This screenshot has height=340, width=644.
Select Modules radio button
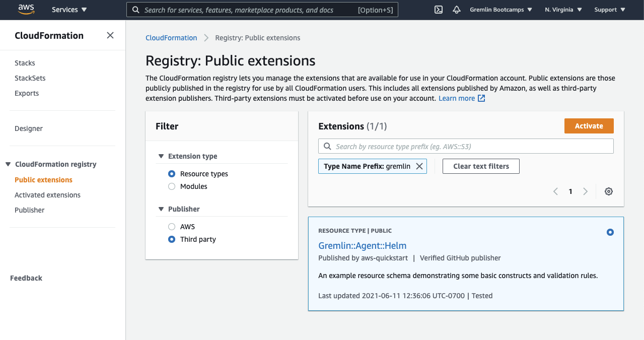click(172, 186)
